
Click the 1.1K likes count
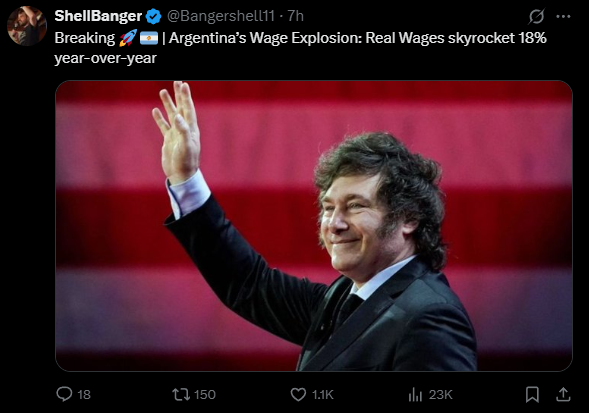[x=323, y=395]
